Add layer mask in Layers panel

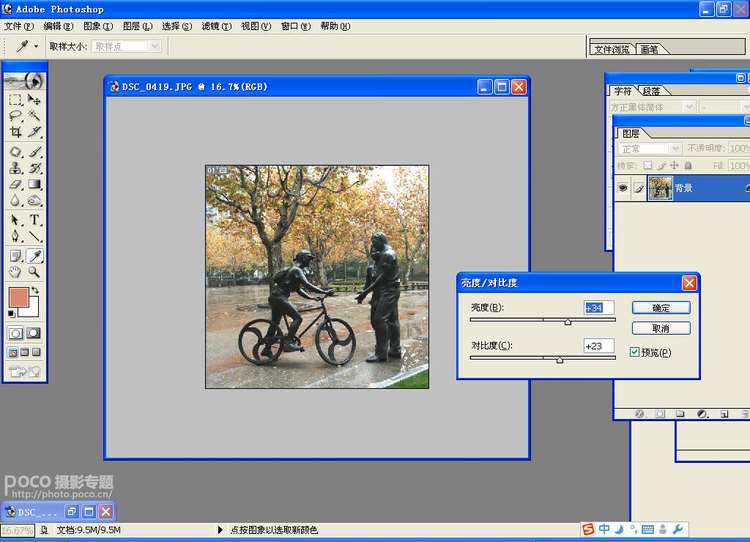click(660, 414)
